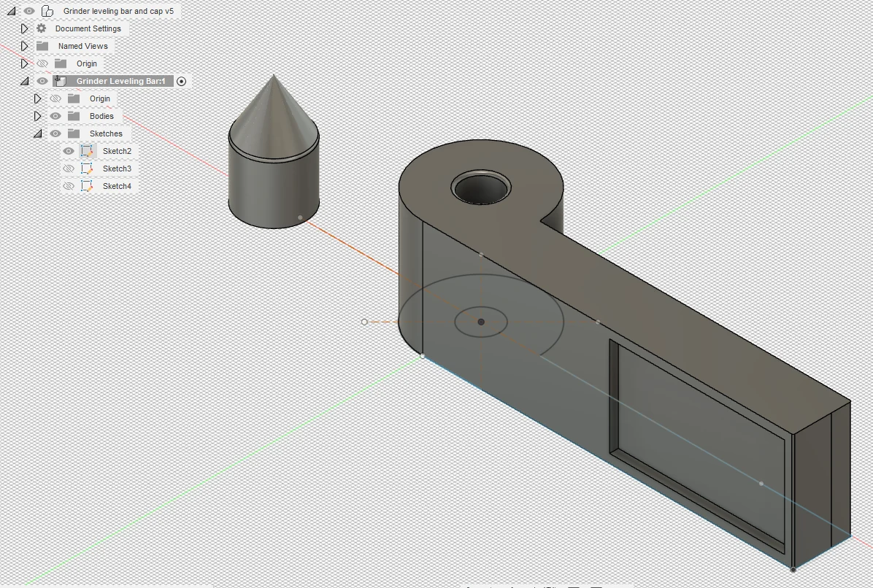Screen dimensions: 873x588
Task: Click the Bodies folder icon
Action: click(74, 116)
